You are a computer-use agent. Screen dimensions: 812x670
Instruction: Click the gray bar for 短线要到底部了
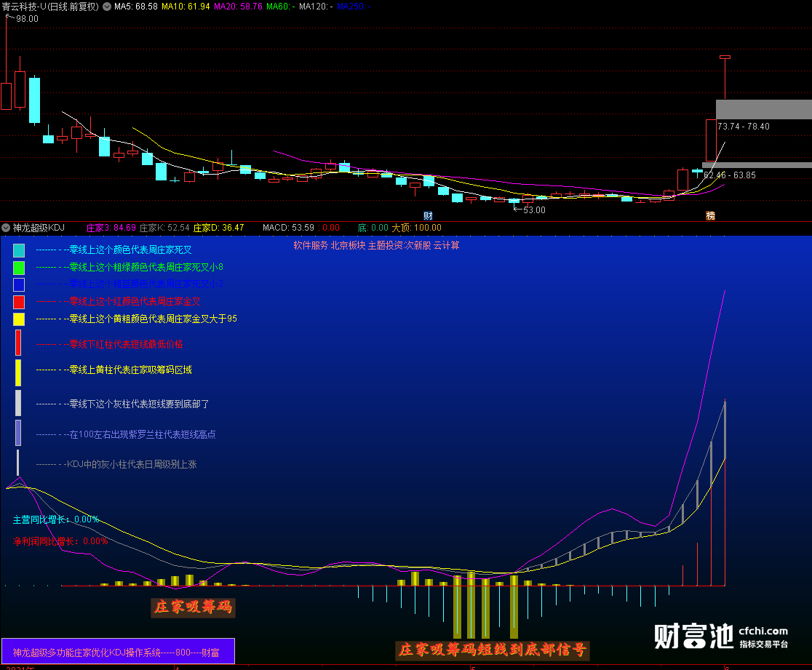pyautogui.click(x=18, y=403)
